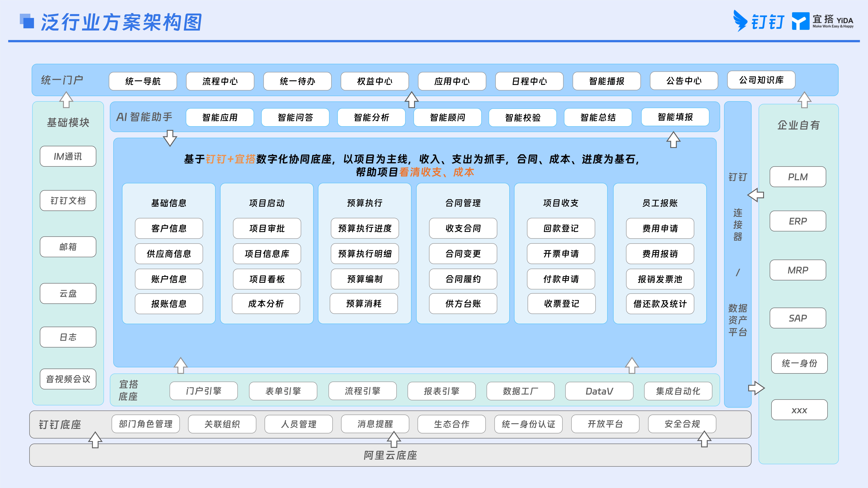Screen dimensions: 868x488
Task: Click the 费用申请 box
Action: [x=660, y=228]
